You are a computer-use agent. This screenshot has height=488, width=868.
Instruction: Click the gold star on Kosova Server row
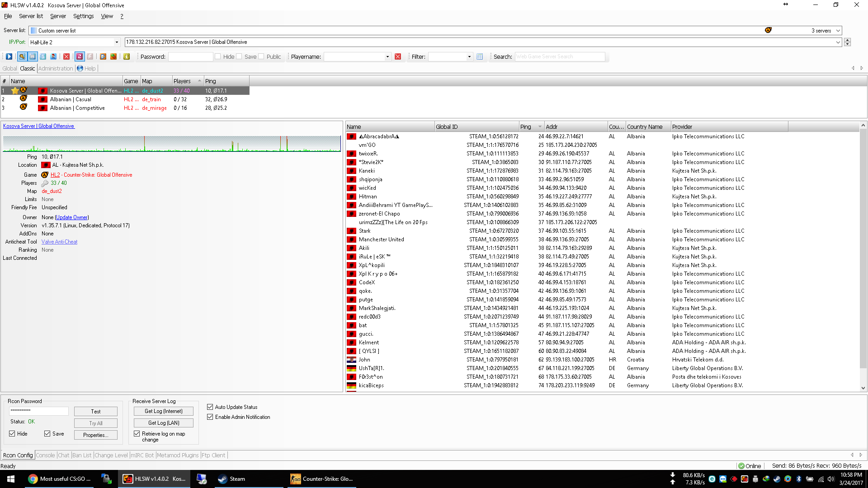pyautogui.click(x=15, y=90)
